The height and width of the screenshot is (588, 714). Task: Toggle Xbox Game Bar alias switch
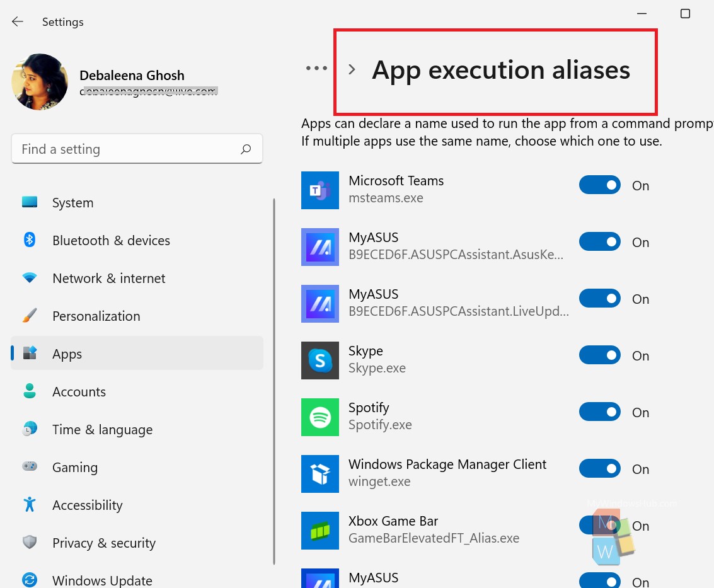point(600,525)
